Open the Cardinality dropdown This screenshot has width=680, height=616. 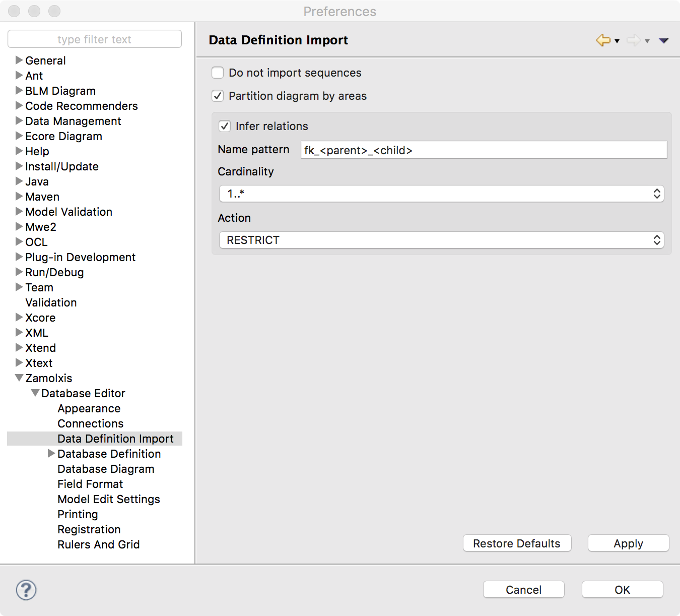[441, 194]
